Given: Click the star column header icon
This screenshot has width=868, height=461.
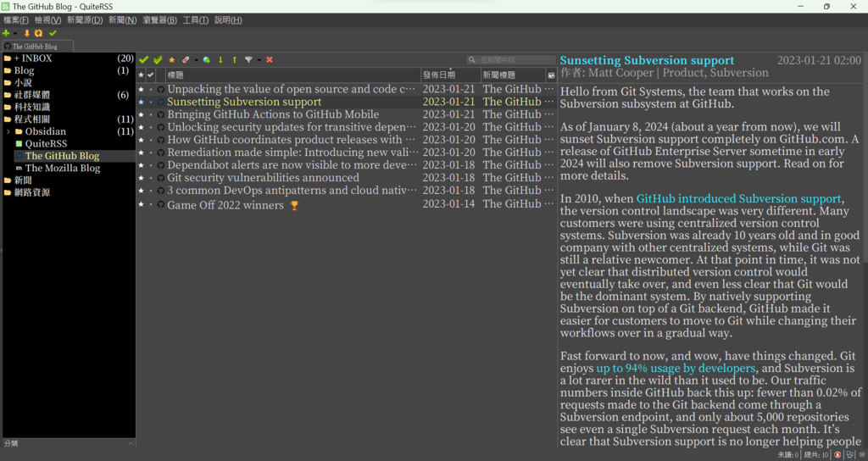Looking at the screenshot, I should [141, 75].
